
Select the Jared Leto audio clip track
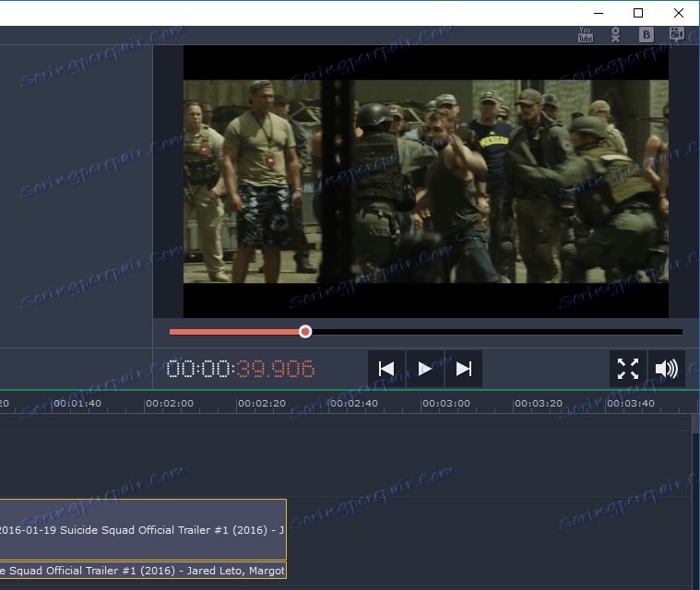pyautogui.click(x=143, y=571)
